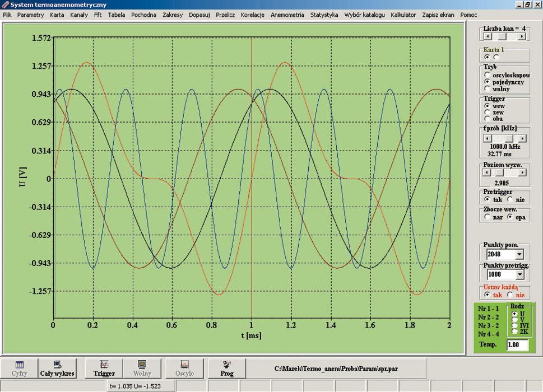This screenshot has width=543, height=392.
Task: Click the Trigger chart icon button
Action: [104, 368]
